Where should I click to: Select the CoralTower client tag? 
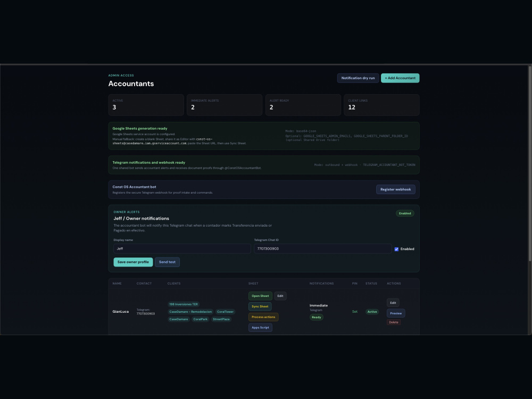point(225,312)
